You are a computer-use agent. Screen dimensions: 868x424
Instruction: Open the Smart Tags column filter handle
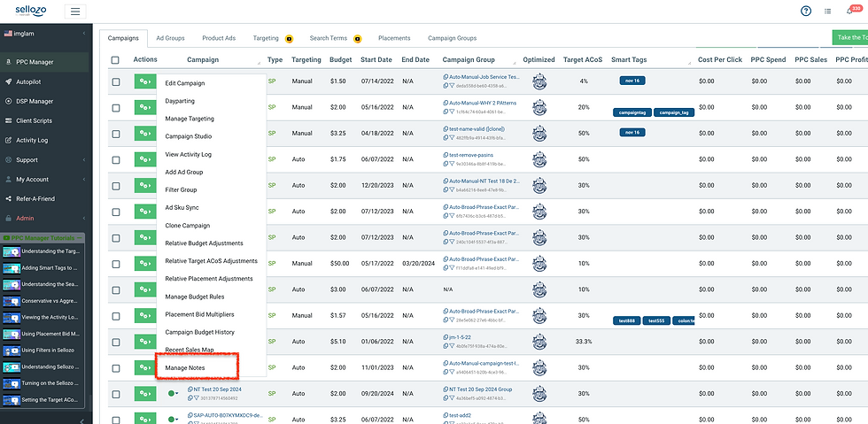pos(689,64)
